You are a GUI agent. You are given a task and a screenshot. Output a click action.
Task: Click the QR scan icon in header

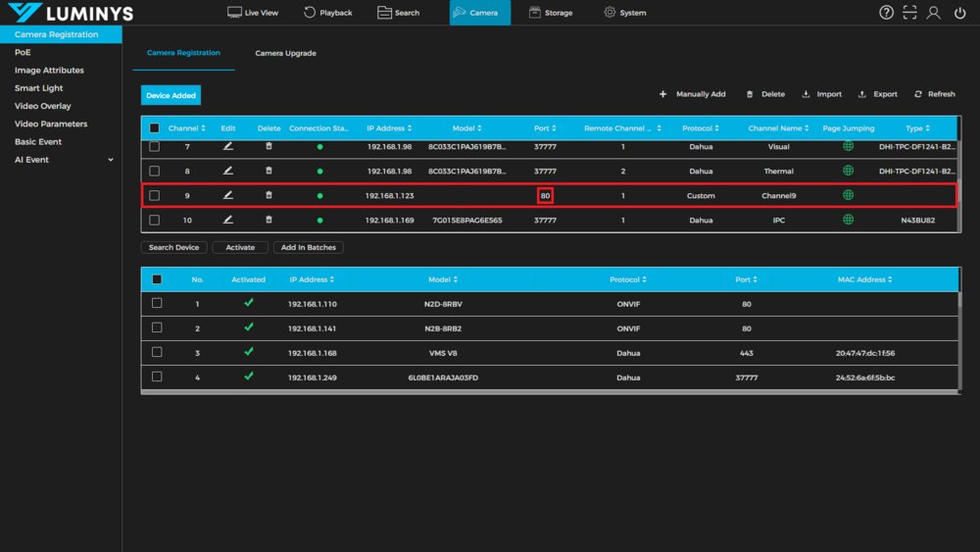910,13
